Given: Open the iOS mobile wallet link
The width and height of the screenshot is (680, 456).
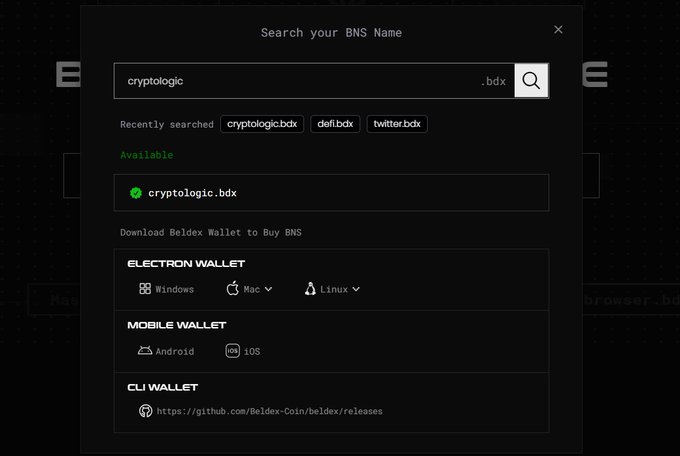Looking at the screenshot, I should 243,351.
